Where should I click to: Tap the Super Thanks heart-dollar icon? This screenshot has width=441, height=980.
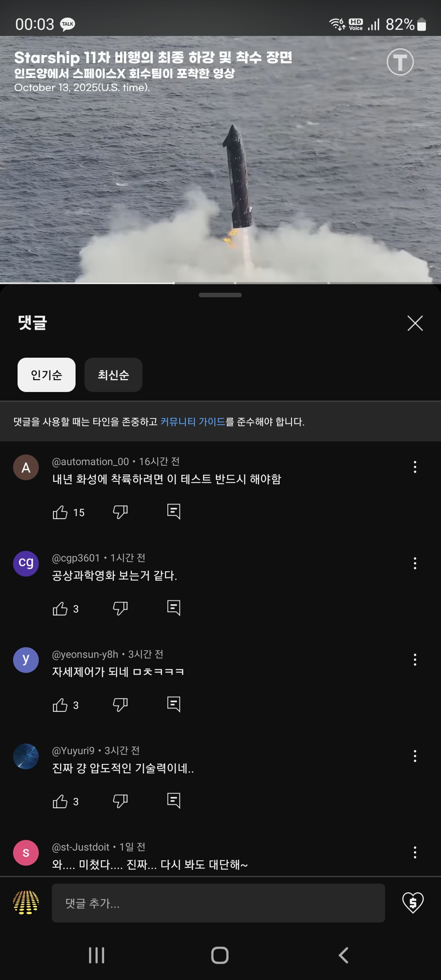click(413, 903)
